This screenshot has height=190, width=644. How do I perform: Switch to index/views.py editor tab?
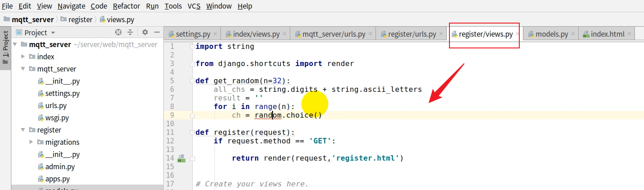coord(256,34)
